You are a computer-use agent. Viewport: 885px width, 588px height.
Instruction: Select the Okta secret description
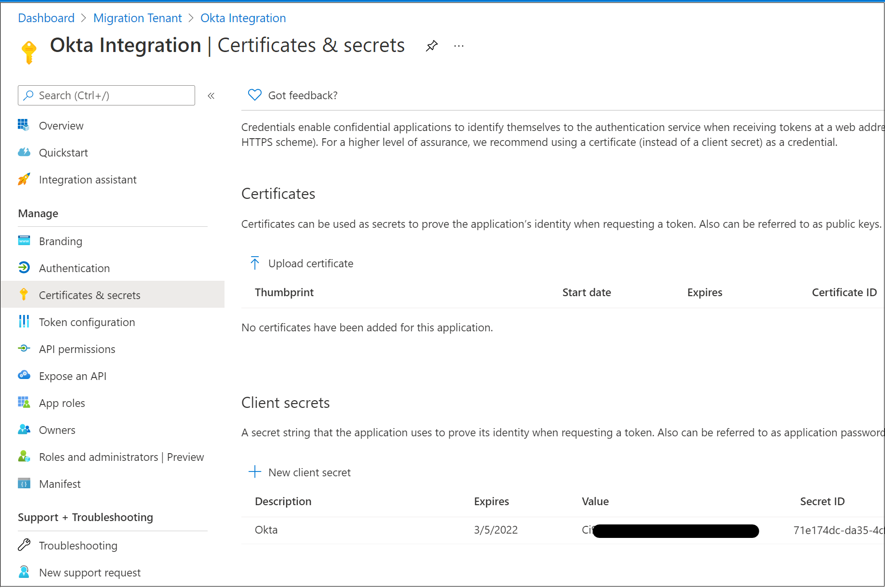click(266, 530)
